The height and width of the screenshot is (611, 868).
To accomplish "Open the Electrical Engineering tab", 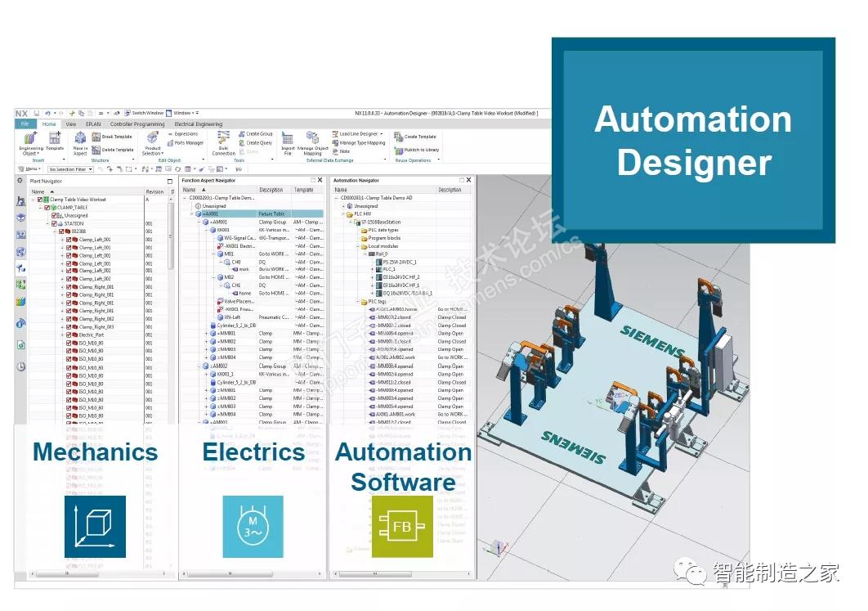I will pos(198,124).
